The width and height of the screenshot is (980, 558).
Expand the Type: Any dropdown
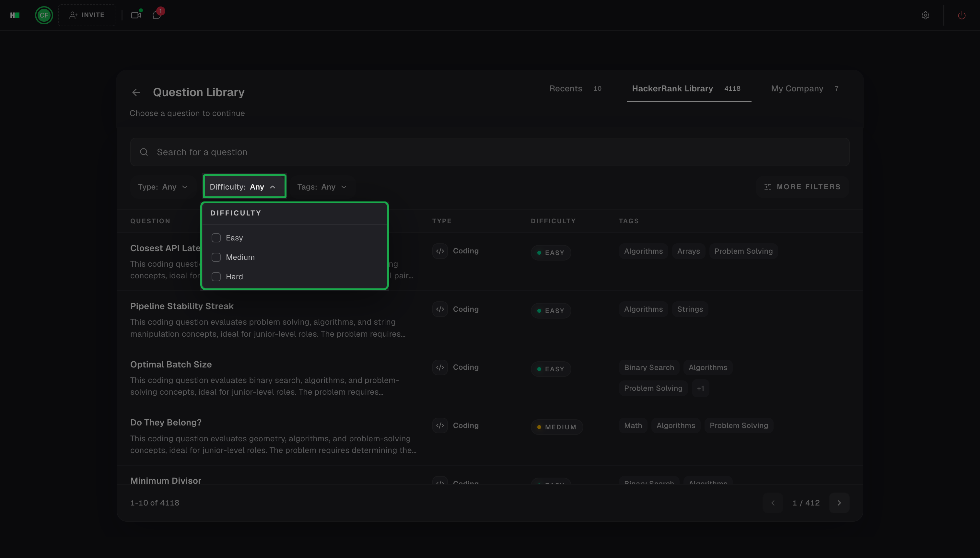pos(163,187)
